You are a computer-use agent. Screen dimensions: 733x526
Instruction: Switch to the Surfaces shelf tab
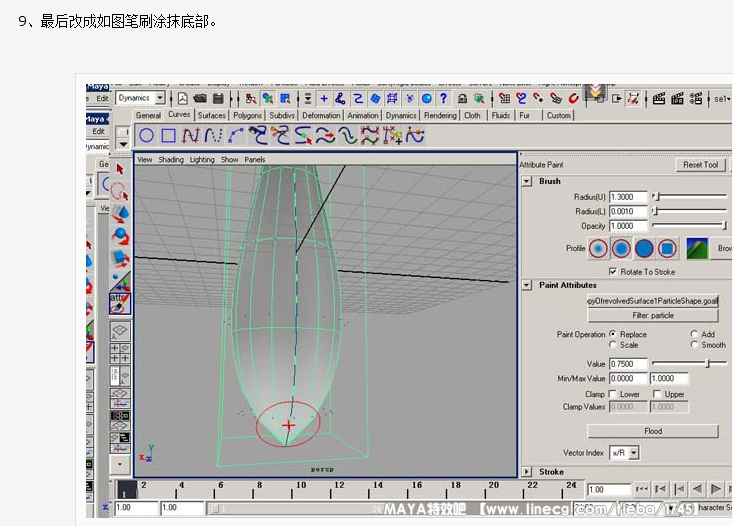click(211, 115)
